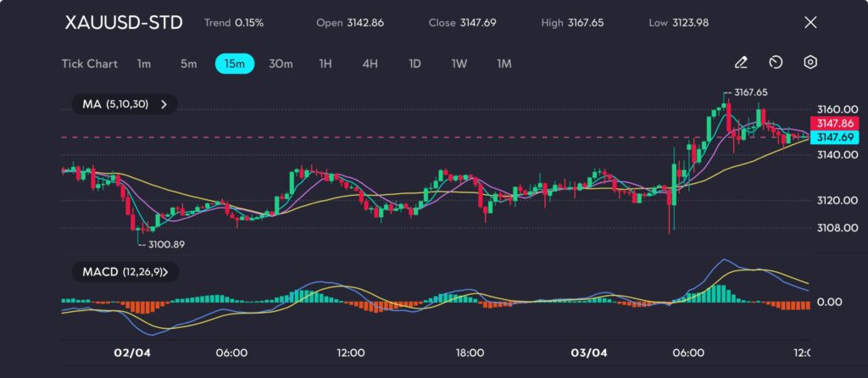Click the red 3147.86 price label
Viewport: 868px width, 378px height.
(x=835, y=124)
